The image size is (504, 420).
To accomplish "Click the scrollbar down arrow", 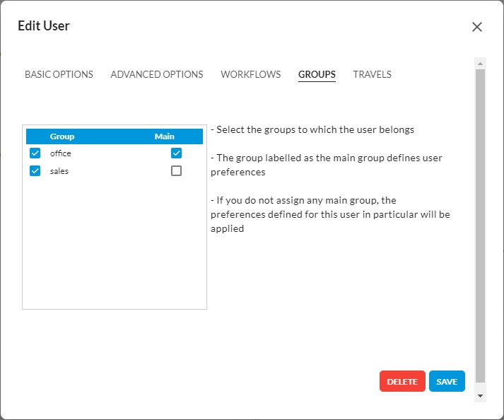I will [480, 396].
